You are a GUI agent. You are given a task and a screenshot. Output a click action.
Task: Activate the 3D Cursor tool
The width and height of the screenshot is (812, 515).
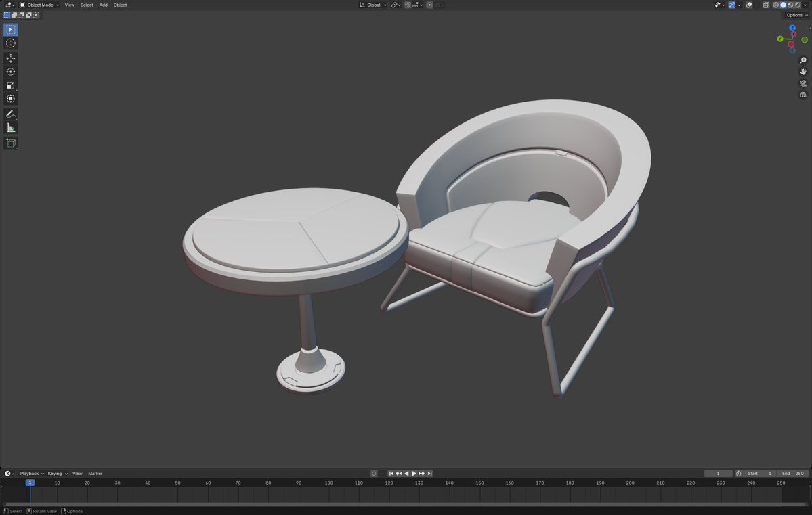(x=10, y=43)
